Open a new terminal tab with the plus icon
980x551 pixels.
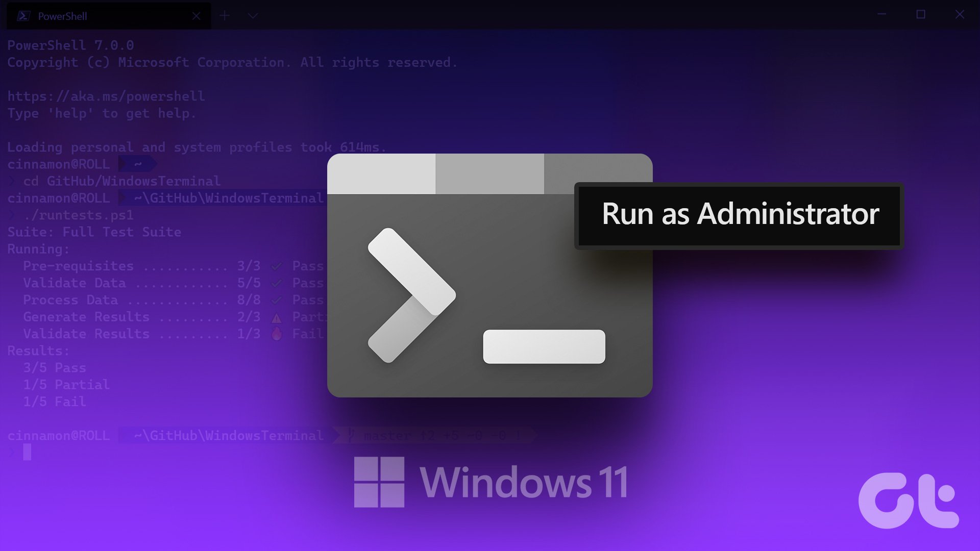click(225, 16)
